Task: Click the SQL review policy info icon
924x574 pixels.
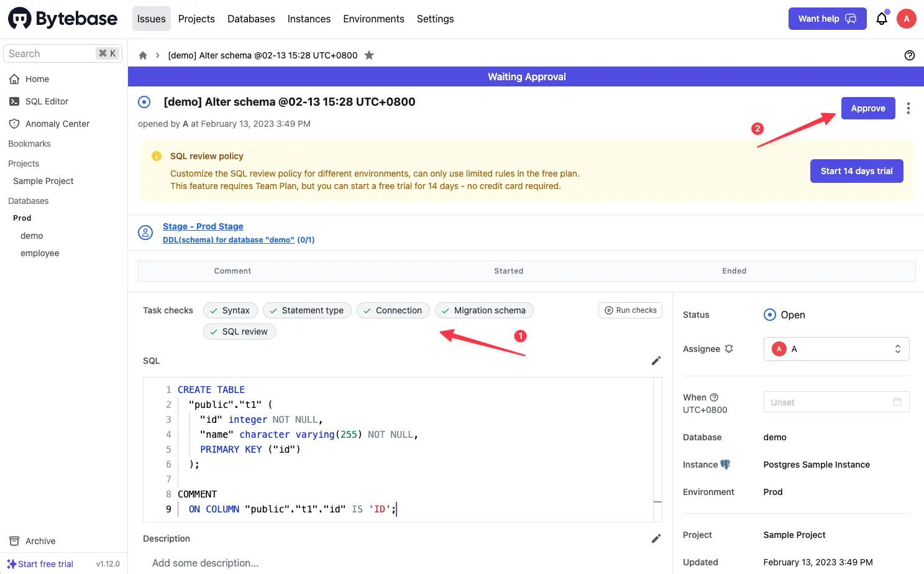Action: tap(157, 156)
